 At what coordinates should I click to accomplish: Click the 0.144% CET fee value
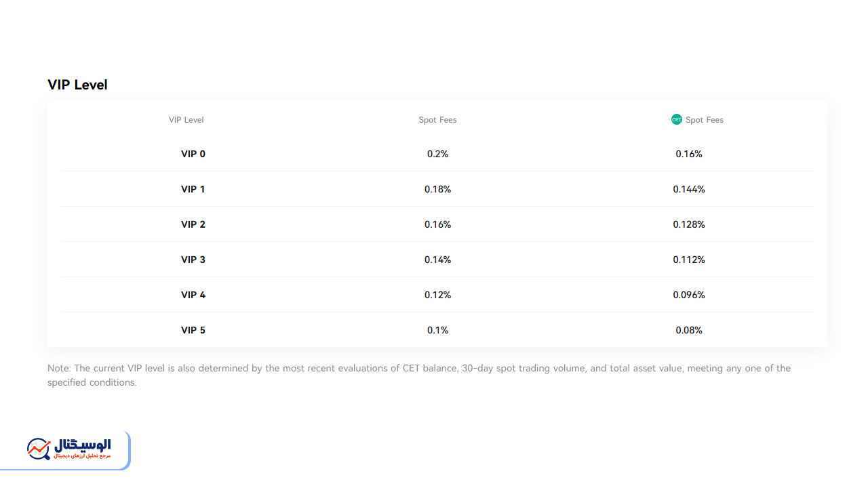tap(689, 189)
